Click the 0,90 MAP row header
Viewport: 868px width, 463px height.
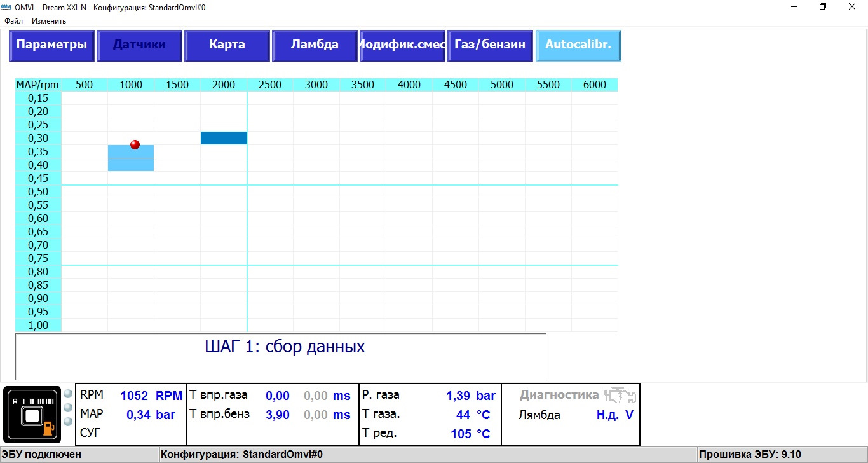click(x=38, y=298)
